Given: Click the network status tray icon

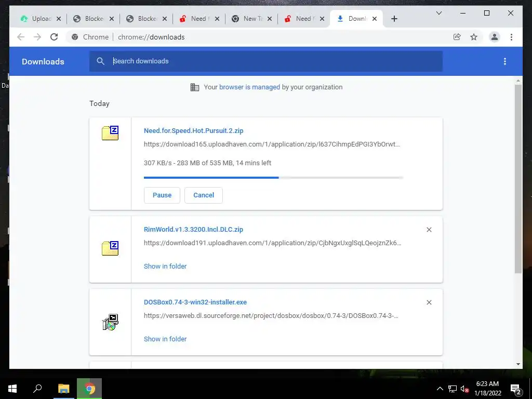Looking at the screenshot, I should (x=453, y=389).
